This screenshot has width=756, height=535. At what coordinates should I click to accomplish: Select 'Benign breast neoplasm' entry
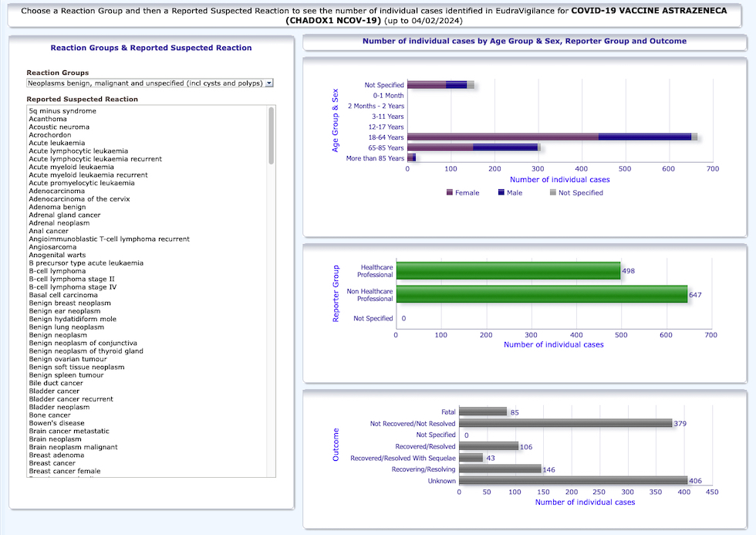(69, 303)
